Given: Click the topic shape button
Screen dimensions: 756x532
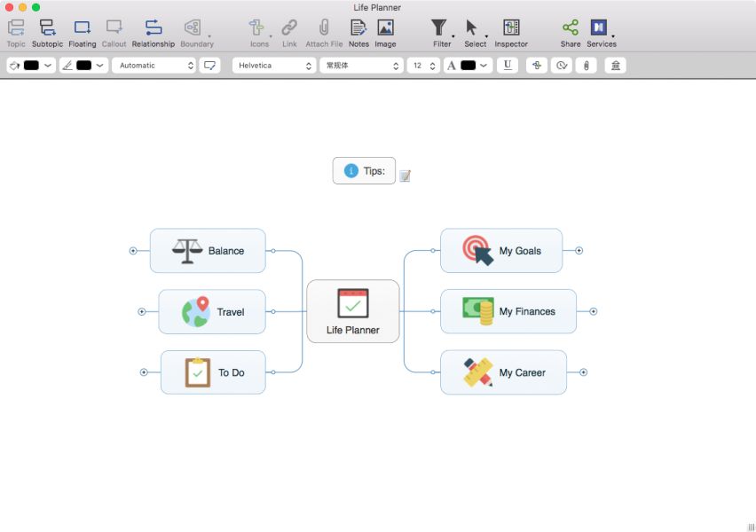Looking at the screenshot, I should click(209, 66).
